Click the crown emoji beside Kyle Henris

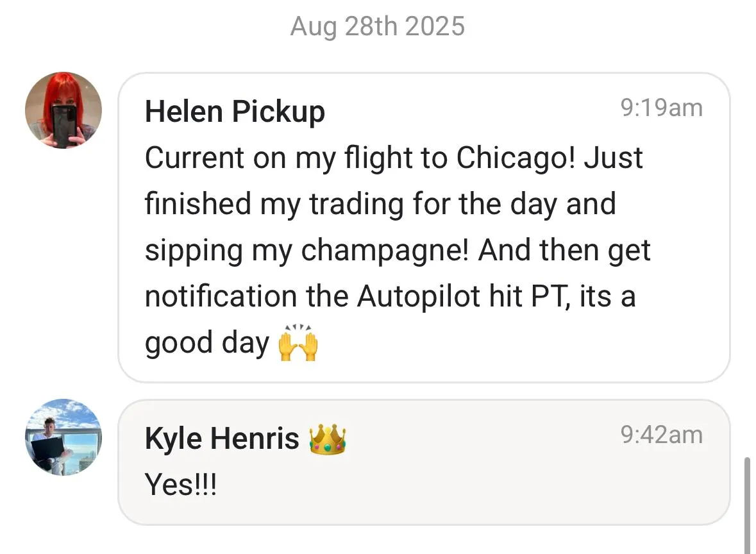pyautogui.click(x=328, y=439)
